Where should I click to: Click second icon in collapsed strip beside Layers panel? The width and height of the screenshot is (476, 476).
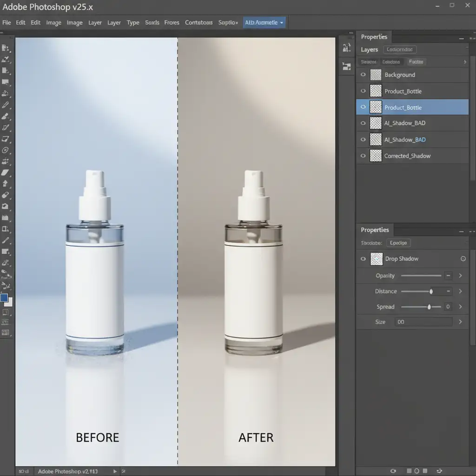coord(346,66)
